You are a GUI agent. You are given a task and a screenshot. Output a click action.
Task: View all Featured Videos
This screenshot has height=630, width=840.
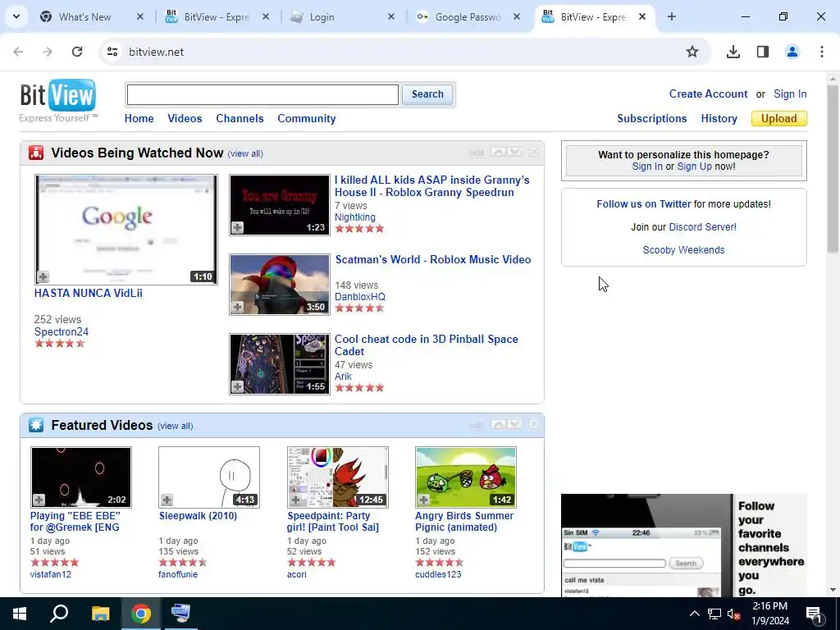(x=176, y=426)
